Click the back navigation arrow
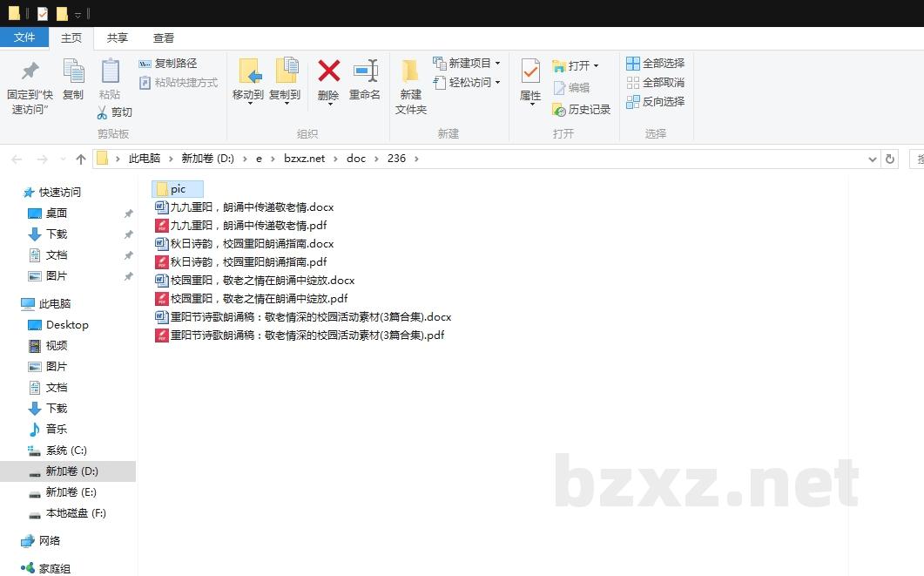 tap(17, 159)
